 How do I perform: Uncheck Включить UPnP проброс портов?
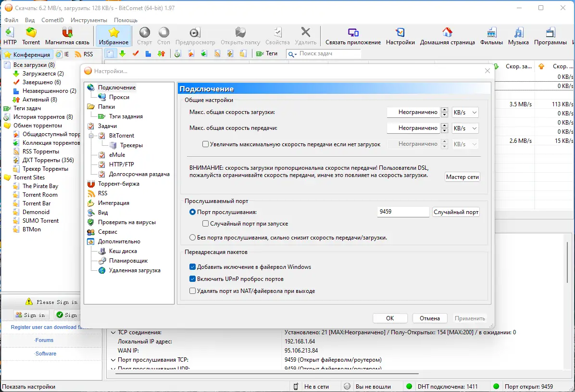coord(192,279)
